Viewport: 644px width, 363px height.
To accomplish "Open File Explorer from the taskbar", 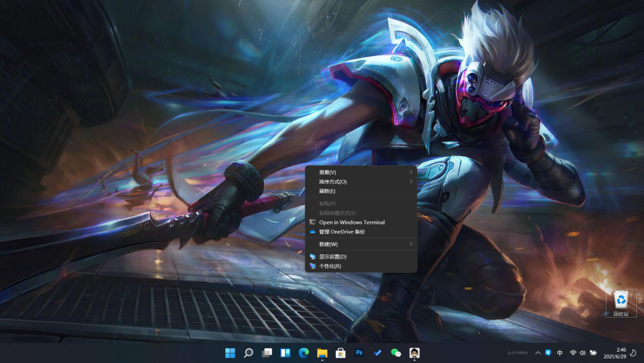I will coord(322,353).
